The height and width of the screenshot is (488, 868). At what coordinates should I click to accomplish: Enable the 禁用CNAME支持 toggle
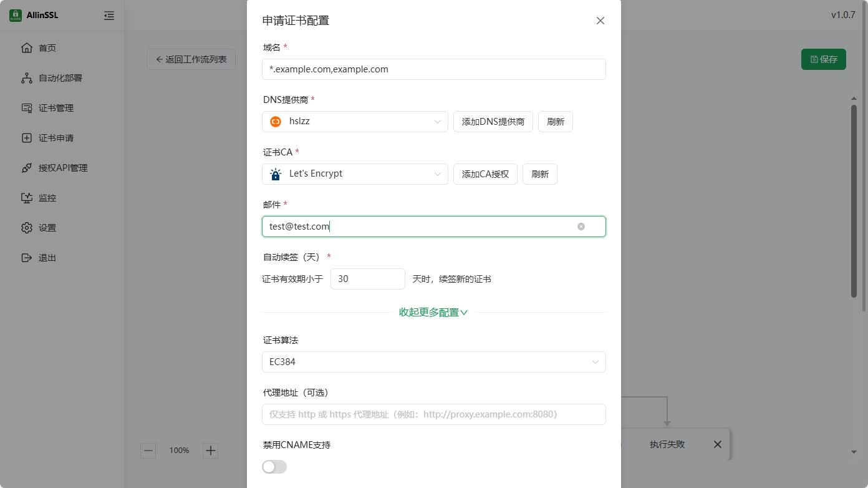coord(274,466)
